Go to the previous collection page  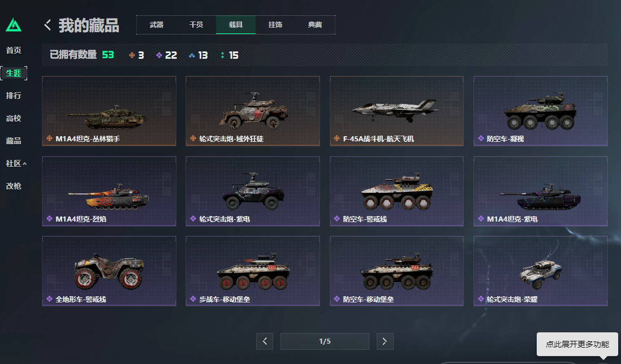tap(265, 341)
